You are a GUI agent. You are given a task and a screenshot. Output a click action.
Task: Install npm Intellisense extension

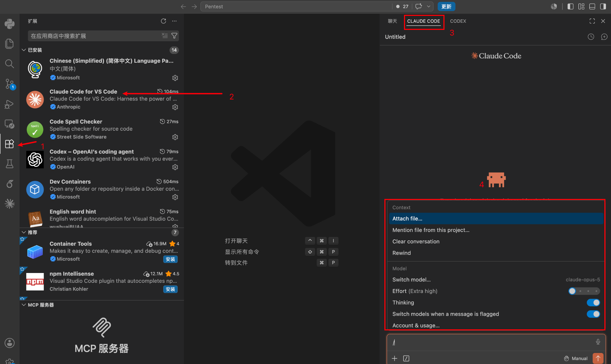pyautogui.click(x=170, y=289)
